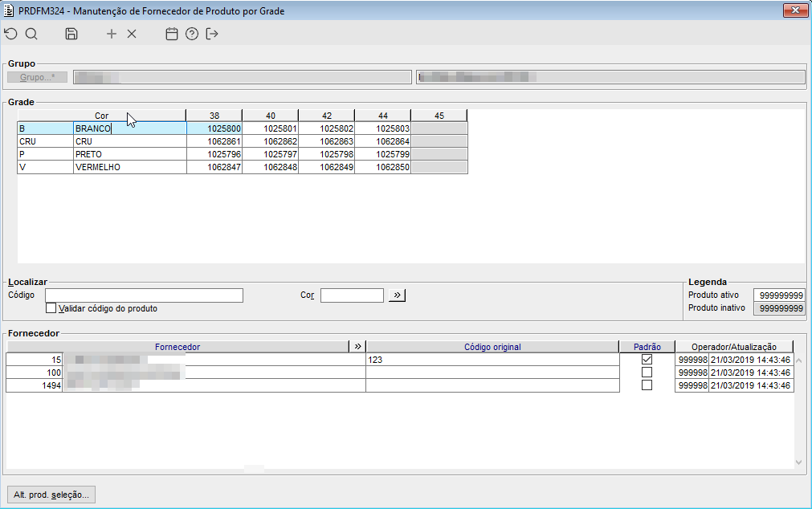Click color code cell P

46,154
